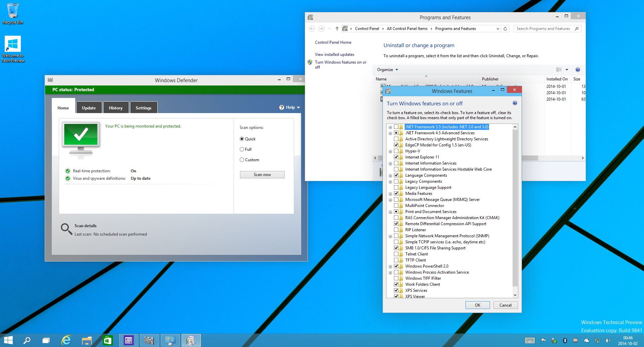This screenshot has width=644, height=347.
Task: Open Internet Explorer from the taskbar
Action: (x=66, y=340)
